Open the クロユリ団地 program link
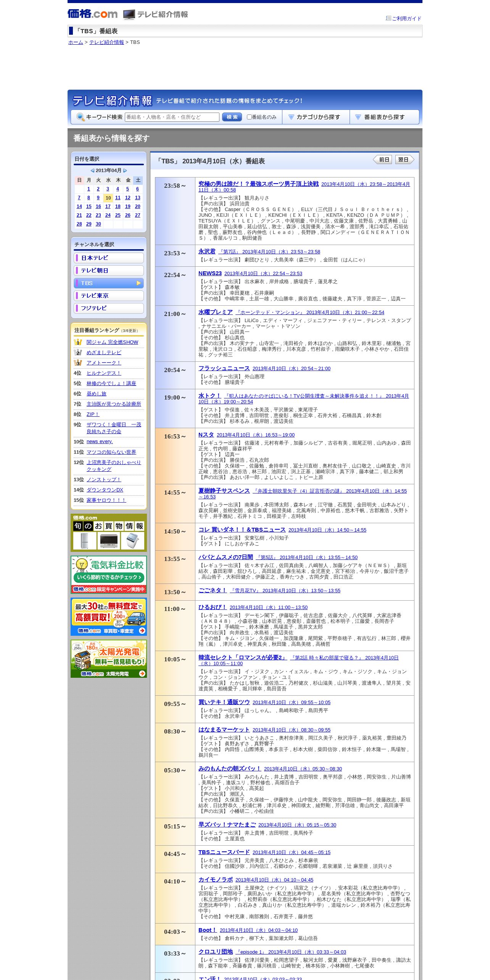 coord(216,952)
